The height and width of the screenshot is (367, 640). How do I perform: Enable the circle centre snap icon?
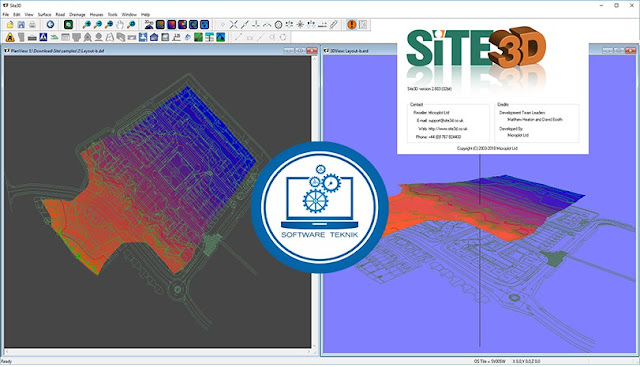pos(278,24)
